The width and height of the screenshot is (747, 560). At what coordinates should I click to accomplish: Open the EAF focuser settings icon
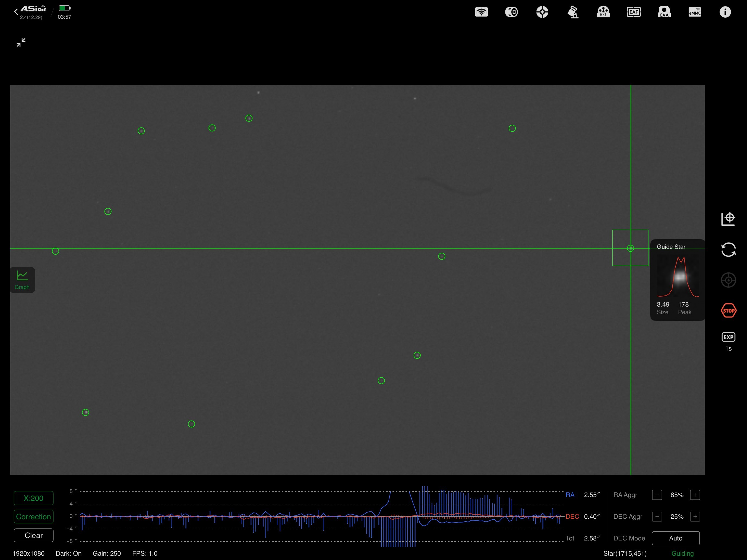pyautogui.click(x=634, y=12)
